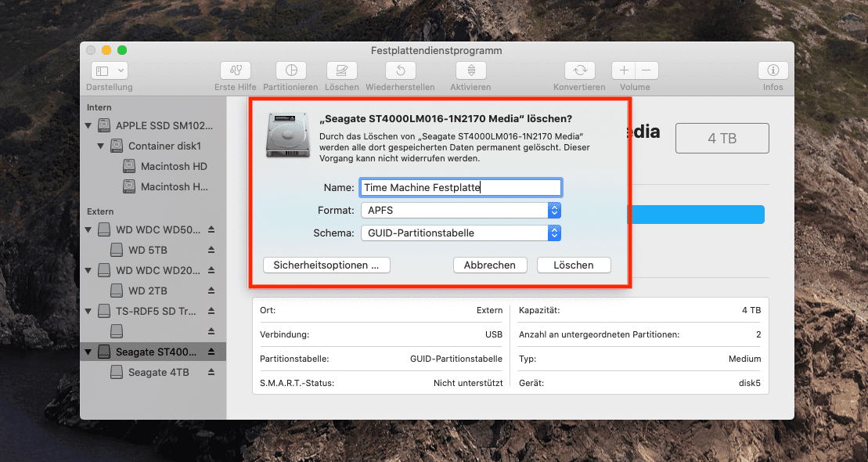Select WD WDC WD20 drive row
This screenshot has height=462, width=868.
click(x=153, y=270)
